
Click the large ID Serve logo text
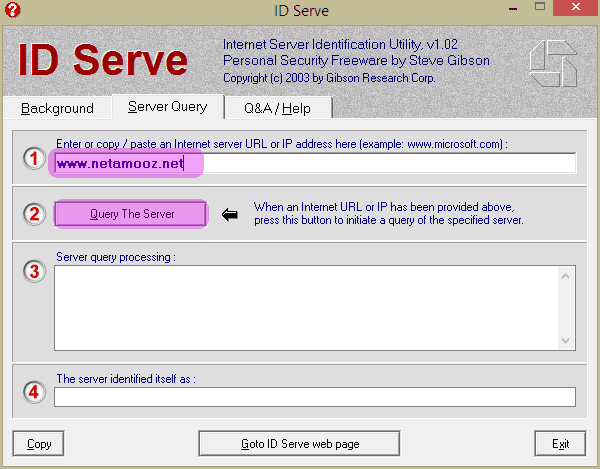103,60
